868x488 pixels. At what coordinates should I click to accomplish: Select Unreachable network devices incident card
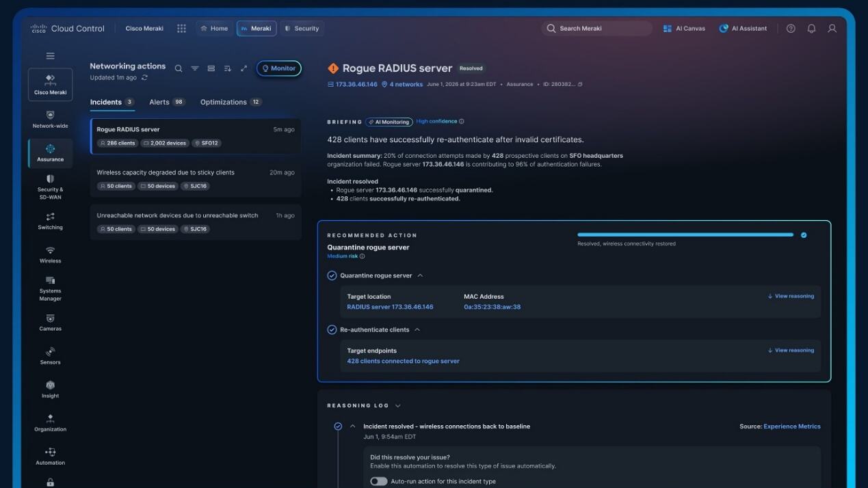point(196,222)
